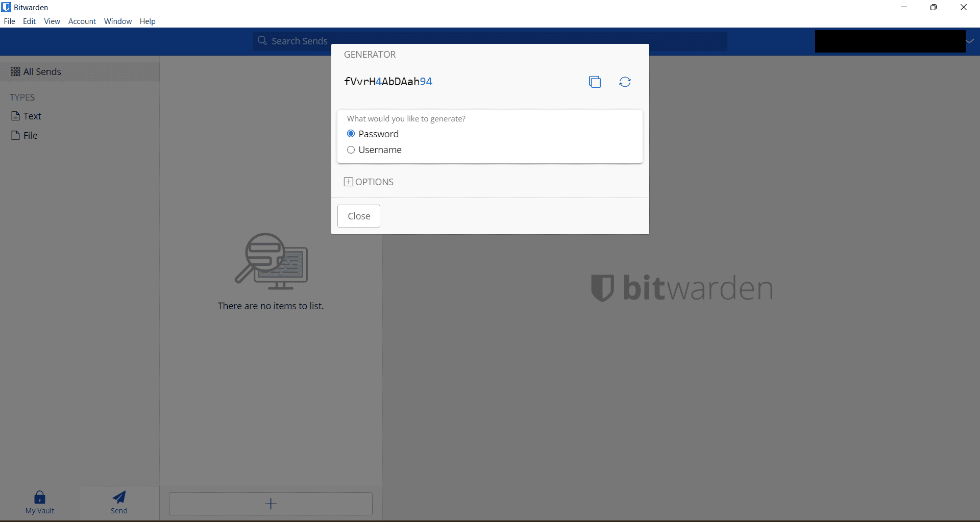The image size is (980, 522).
Task: Restore down the Bitwarden window
Action: tap(934, 7)
